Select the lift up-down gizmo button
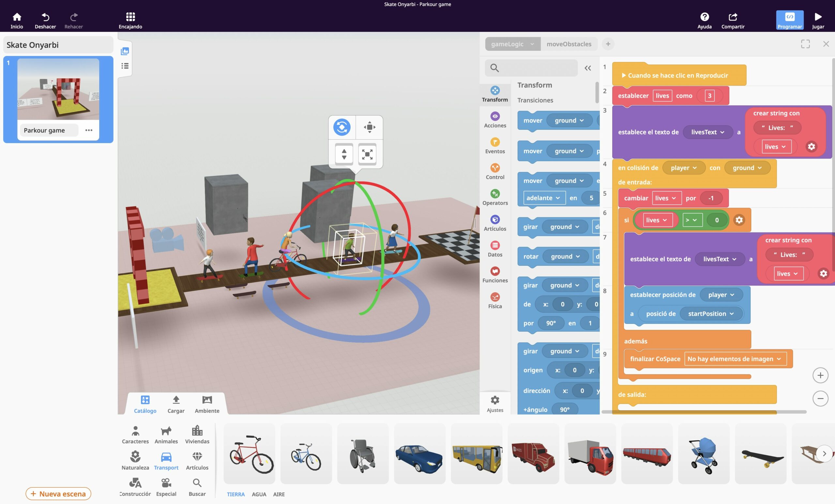The height and width of the screenshot is (504, 835). tap(344, 154)
